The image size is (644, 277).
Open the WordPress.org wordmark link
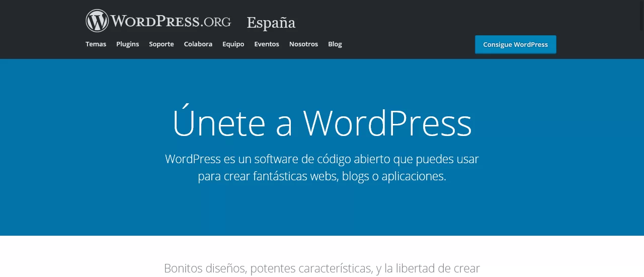pos(171,21)
